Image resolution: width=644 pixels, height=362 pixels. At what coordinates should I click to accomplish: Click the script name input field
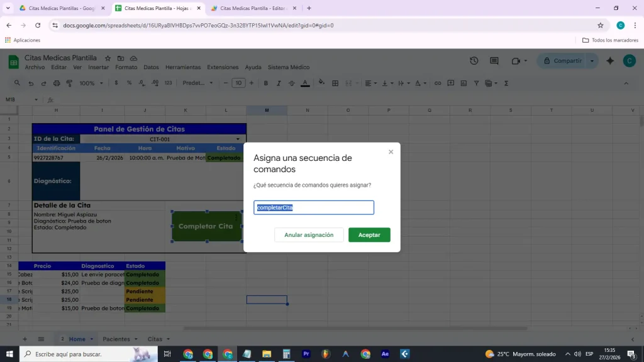click(314, 207)
